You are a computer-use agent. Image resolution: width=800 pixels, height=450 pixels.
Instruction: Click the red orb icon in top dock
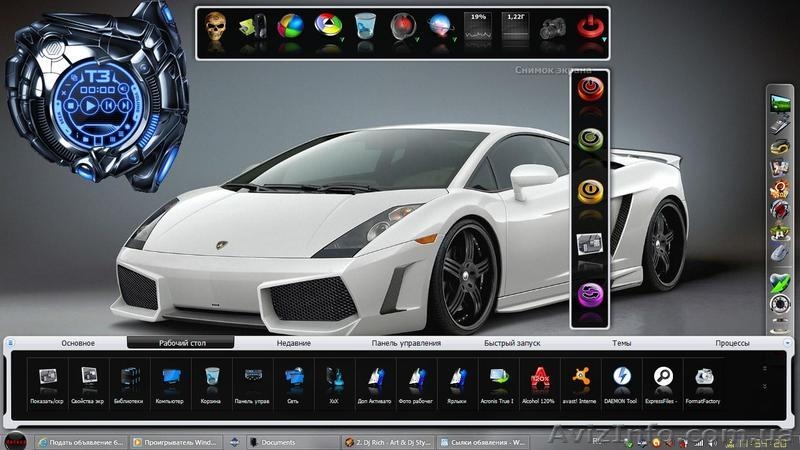403,26
